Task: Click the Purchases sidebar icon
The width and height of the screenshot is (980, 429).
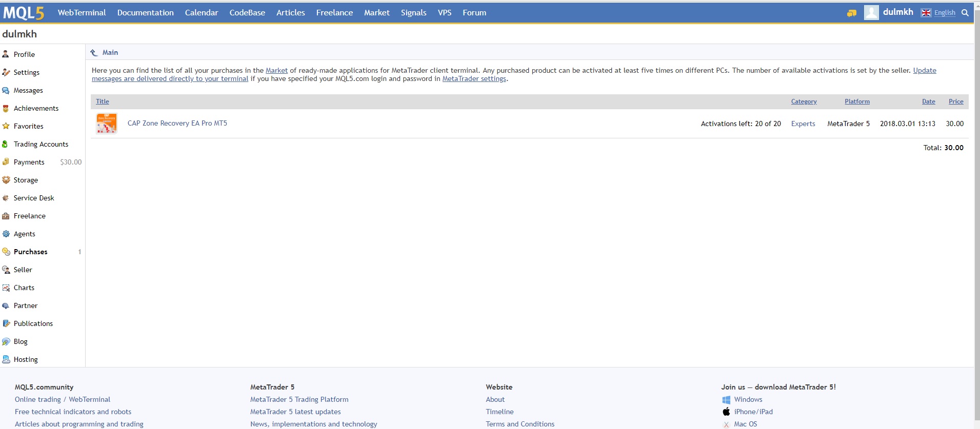Action: pos(6,252)
